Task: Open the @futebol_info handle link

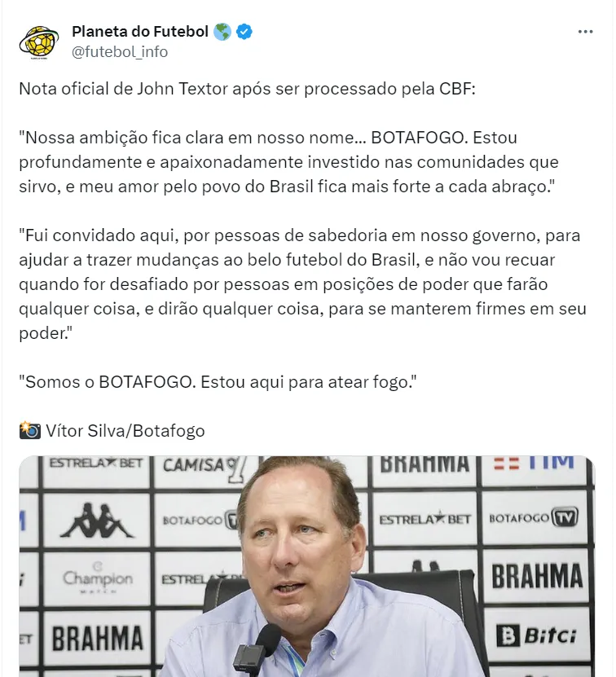Action: click(120, 52)
